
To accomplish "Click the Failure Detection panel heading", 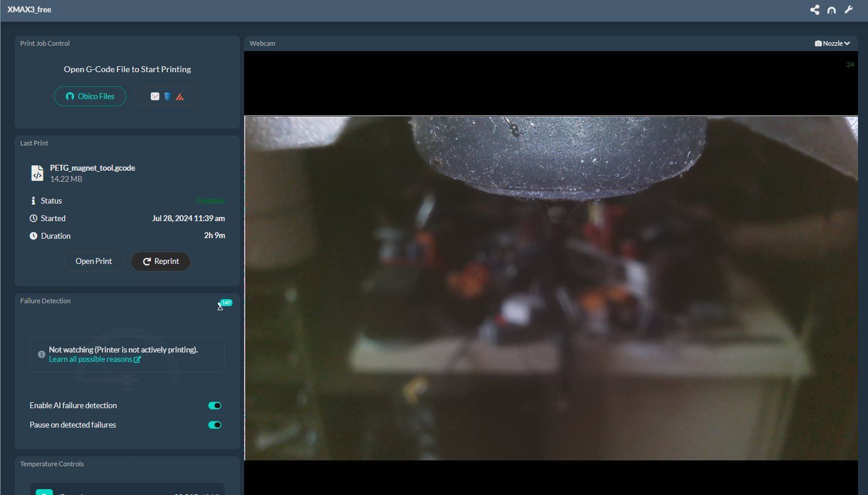I will point(45,301).
